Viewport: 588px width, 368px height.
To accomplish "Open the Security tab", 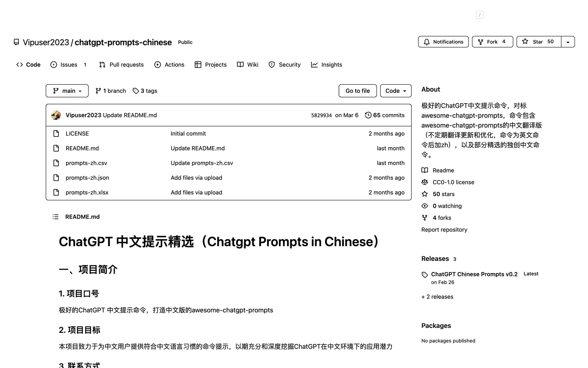I will 285,65.
